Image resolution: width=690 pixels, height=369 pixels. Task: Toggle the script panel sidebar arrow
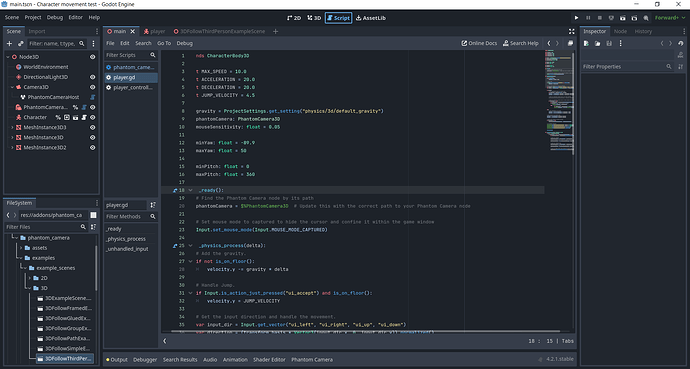(165, 341)
